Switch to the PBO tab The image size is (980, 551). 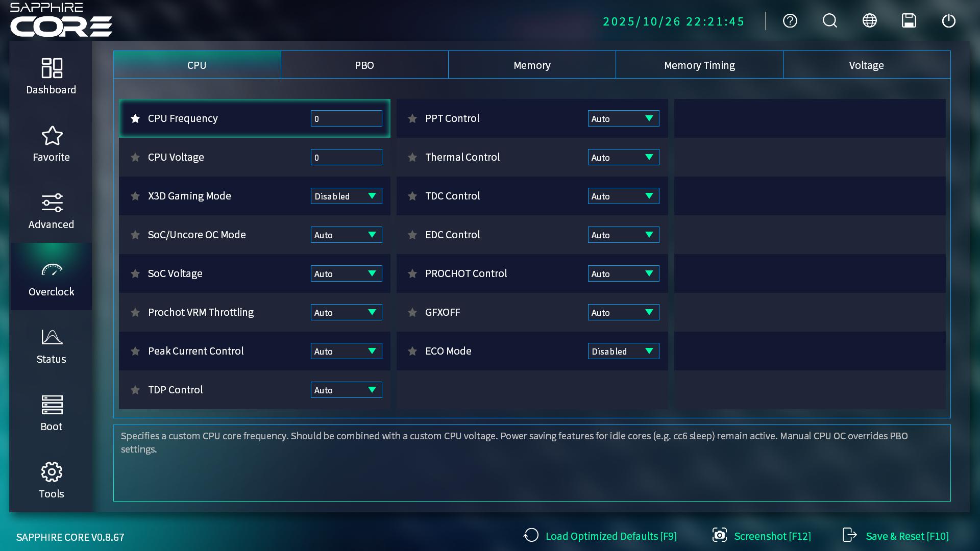click(364, 65)
